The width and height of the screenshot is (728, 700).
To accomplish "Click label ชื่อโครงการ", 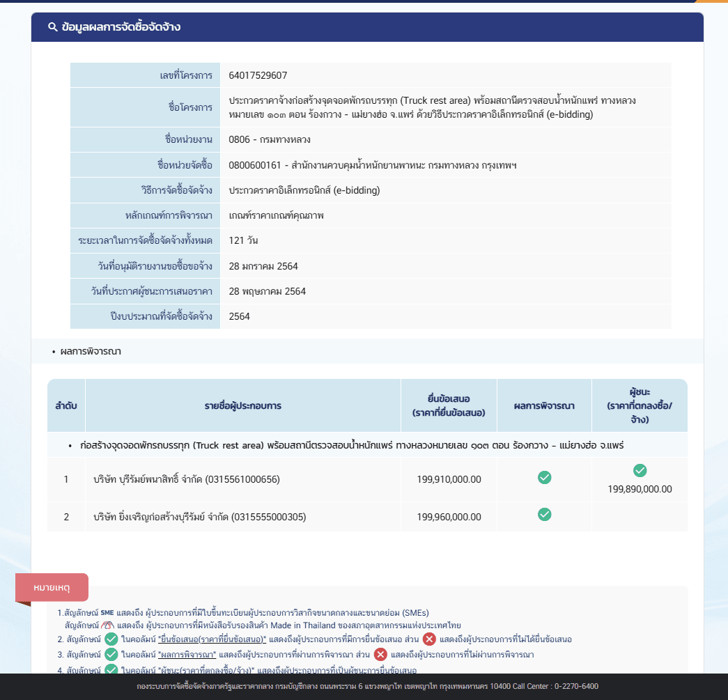I will point(190,107).
